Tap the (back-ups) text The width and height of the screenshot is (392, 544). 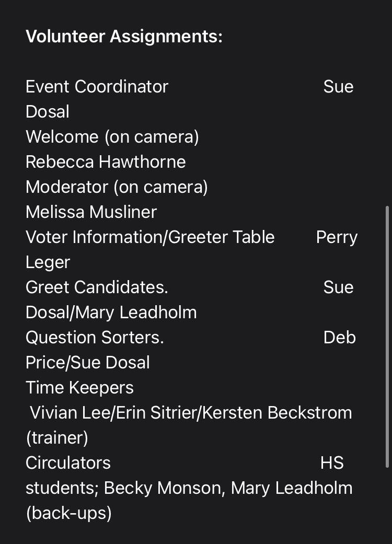pos(68,513)
